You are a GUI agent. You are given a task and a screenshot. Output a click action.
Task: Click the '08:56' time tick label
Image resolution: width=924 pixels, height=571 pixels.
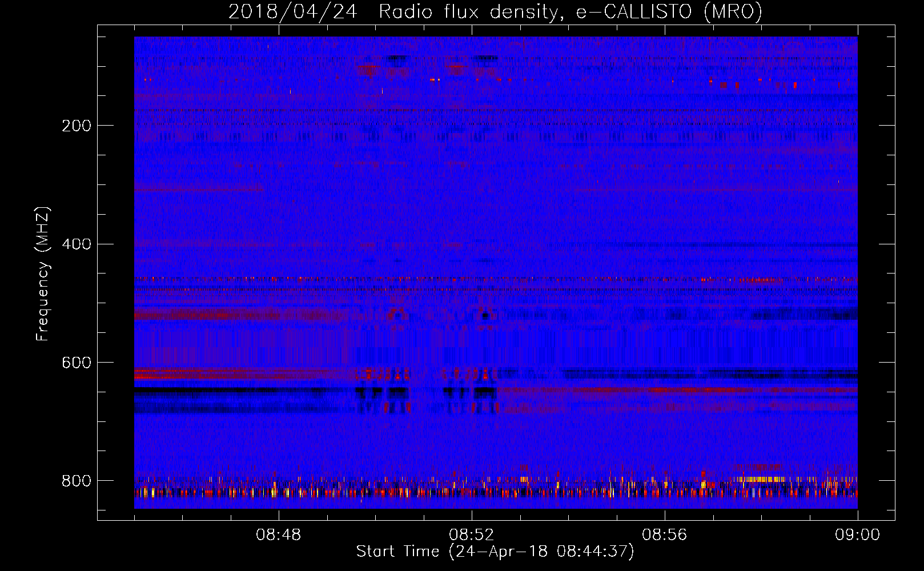tap(664, 535)
